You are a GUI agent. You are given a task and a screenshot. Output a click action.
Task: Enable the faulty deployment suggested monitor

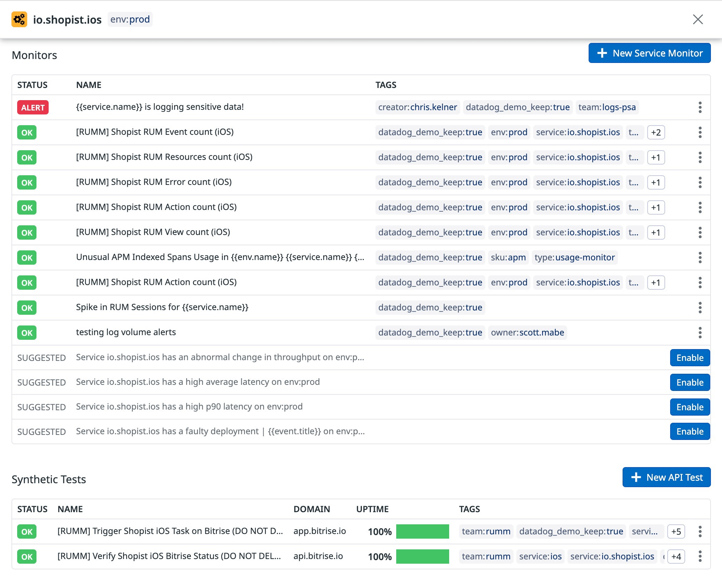(x=690, y=431)
